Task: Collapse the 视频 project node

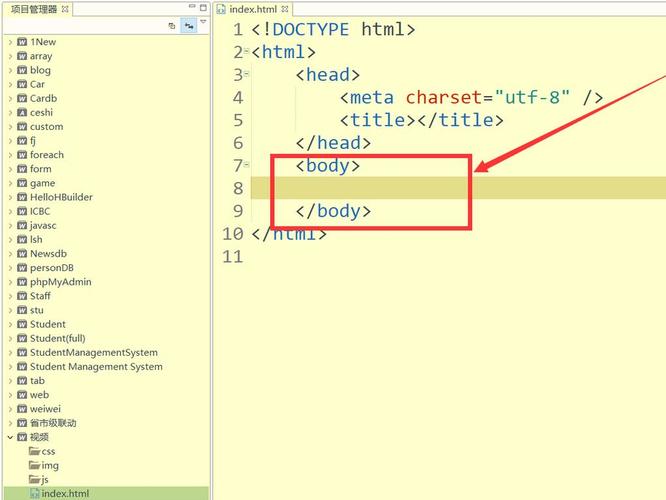Action: point(10,437)
